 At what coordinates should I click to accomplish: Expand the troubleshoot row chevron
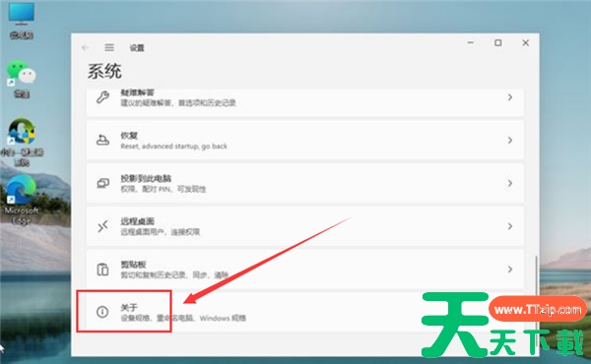tap(510, 97)
